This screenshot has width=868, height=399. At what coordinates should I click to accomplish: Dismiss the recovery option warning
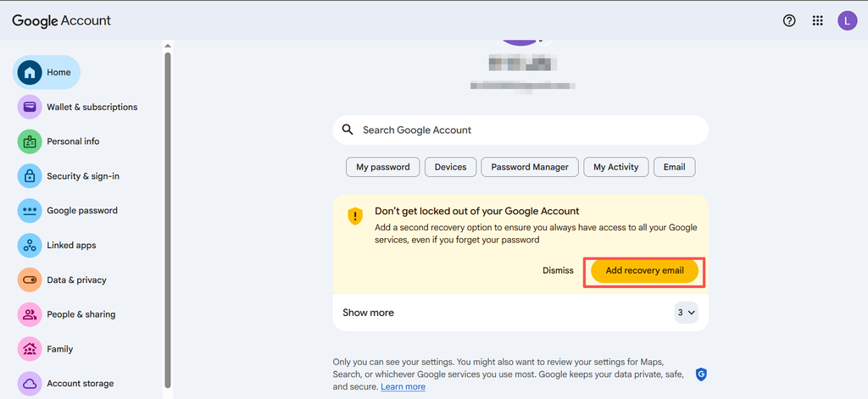click(558, 271)
